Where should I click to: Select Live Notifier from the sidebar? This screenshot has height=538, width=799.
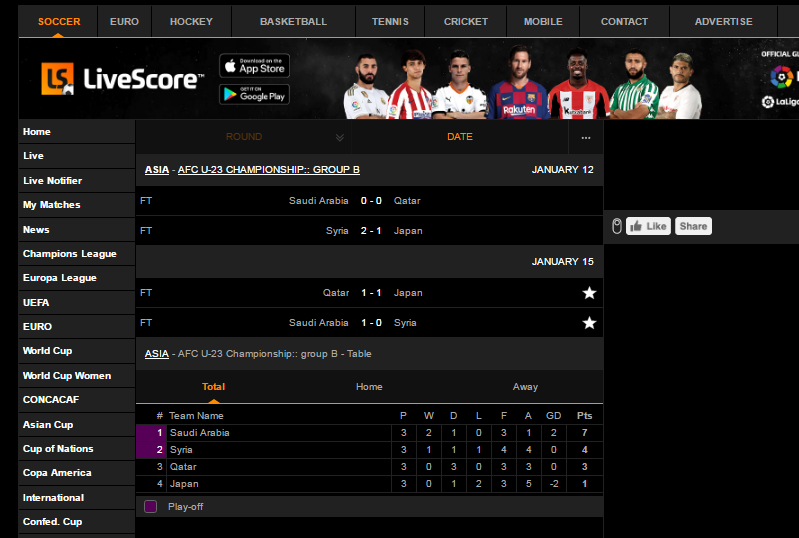pos(52,181)
